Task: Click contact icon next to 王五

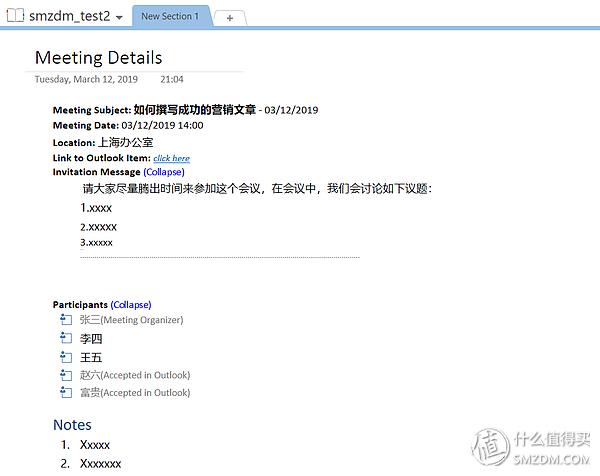Action: click(x=66, y=357)
